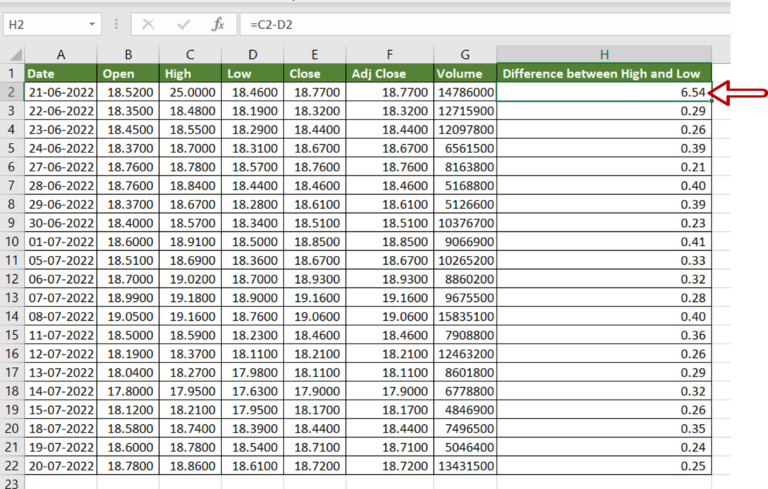Image resolution: width=768 pixels, height=489 pixels.
Task: Click the Select All corner triangle
Action: pyautogui.click(x=12, y=54)
